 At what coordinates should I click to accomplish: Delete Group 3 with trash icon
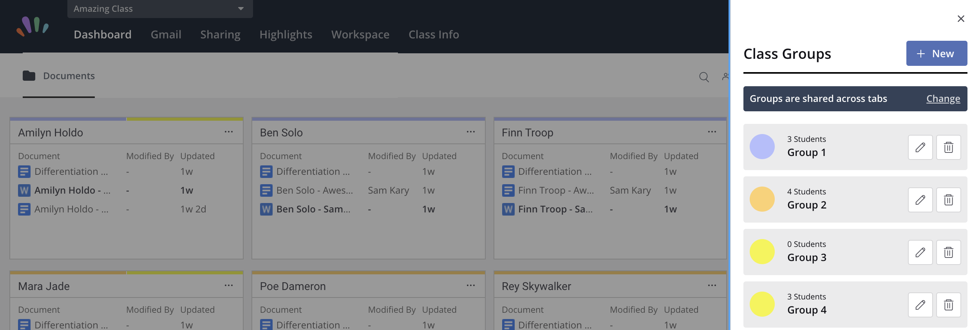pyautogui.click(x=948, y=252)
